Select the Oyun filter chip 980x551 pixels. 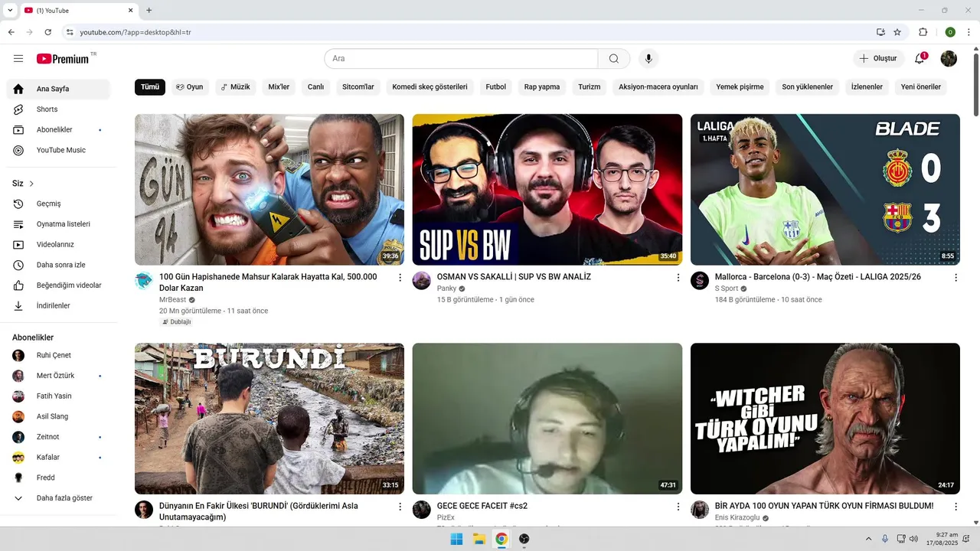190,87
